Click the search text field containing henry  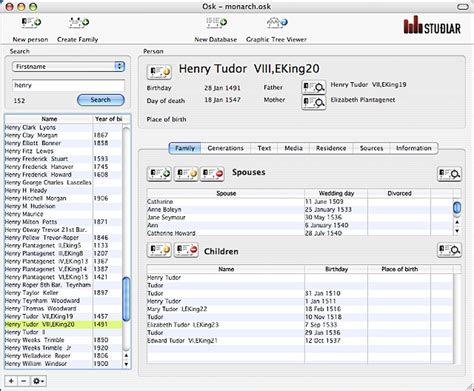point(68,85)
